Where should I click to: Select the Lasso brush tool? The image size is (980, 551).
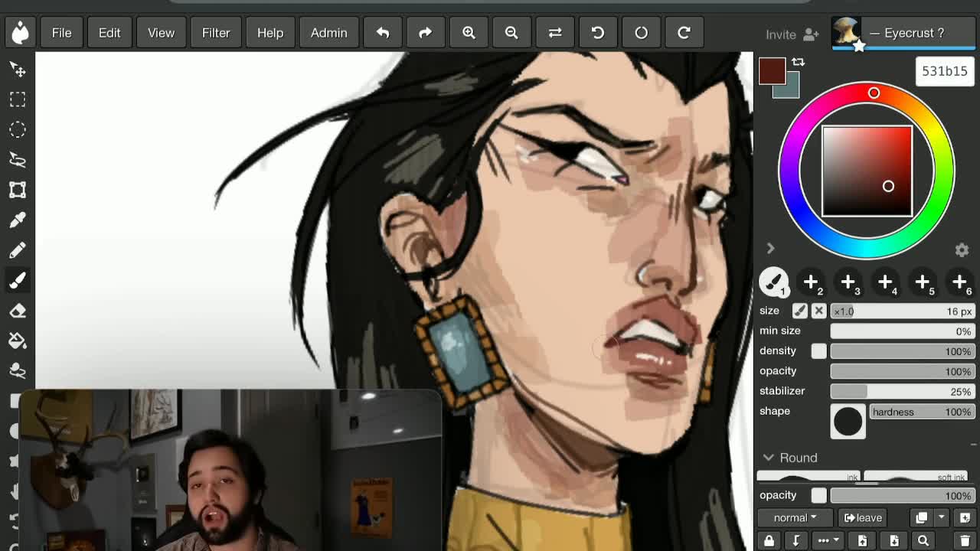click(18, 370)
